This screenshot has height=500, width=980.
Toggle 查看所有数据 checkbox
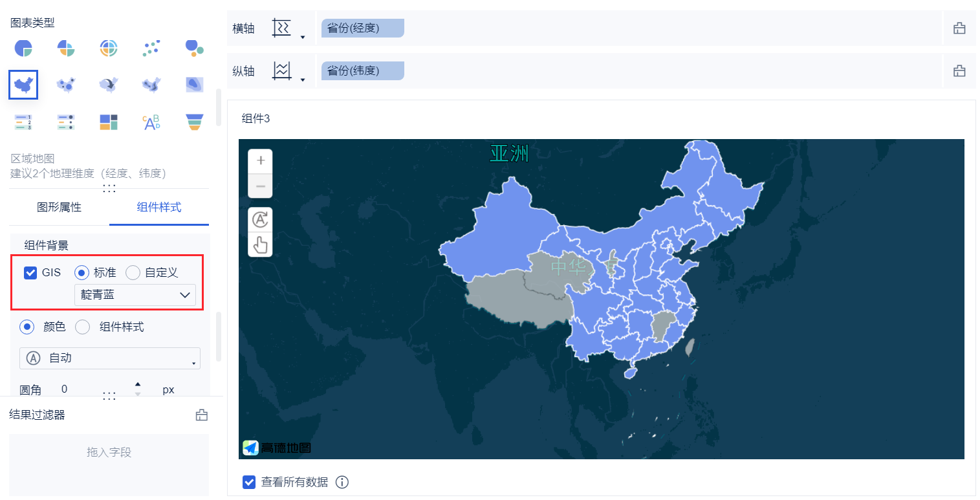[x=249, y=482]
